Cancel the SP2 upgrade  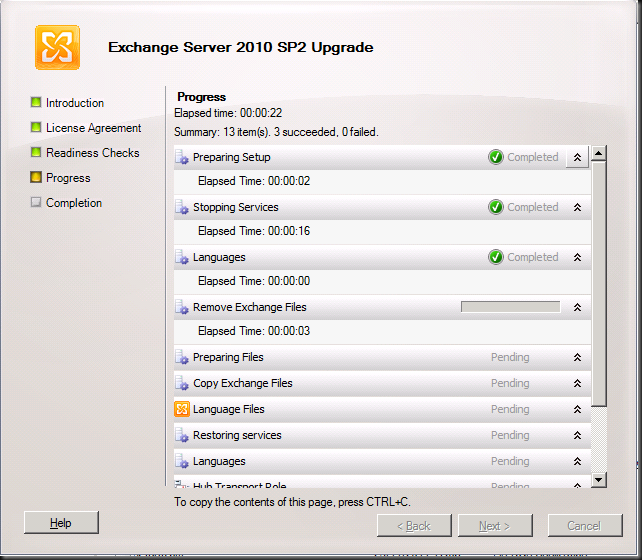[x=585, y=526]
